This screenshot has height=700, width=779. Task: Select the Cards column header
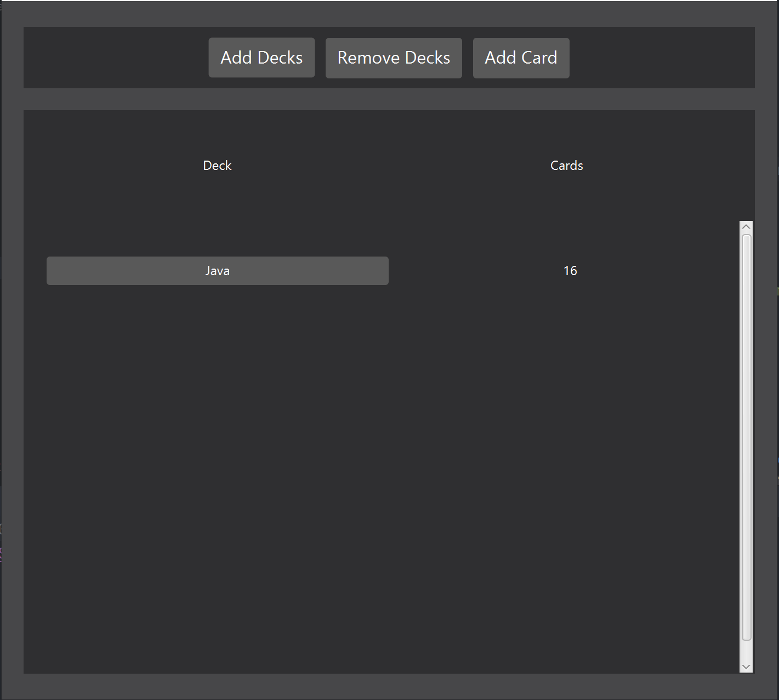566,166
